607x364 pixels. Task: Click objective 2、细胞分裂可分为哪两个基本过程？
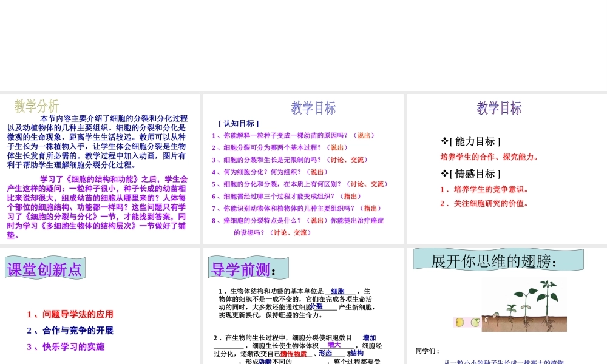279,148
